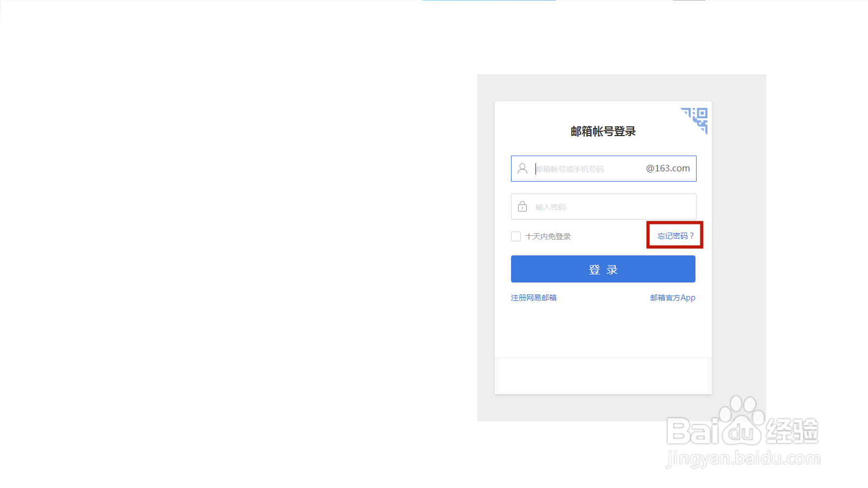Click the lock icon in password field
This screenshot has height=488, width=868.
point(522,207)
